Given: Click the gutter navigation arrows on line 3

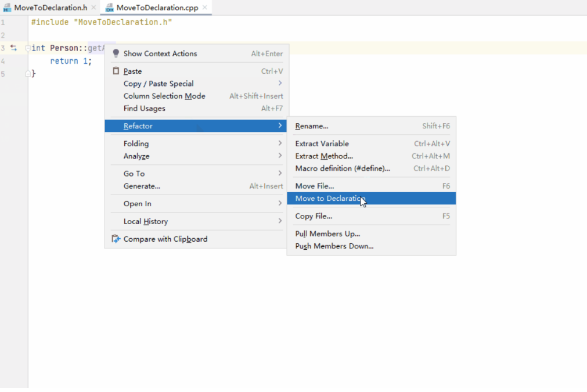Looking at the screenshot, I should [13, 48].
